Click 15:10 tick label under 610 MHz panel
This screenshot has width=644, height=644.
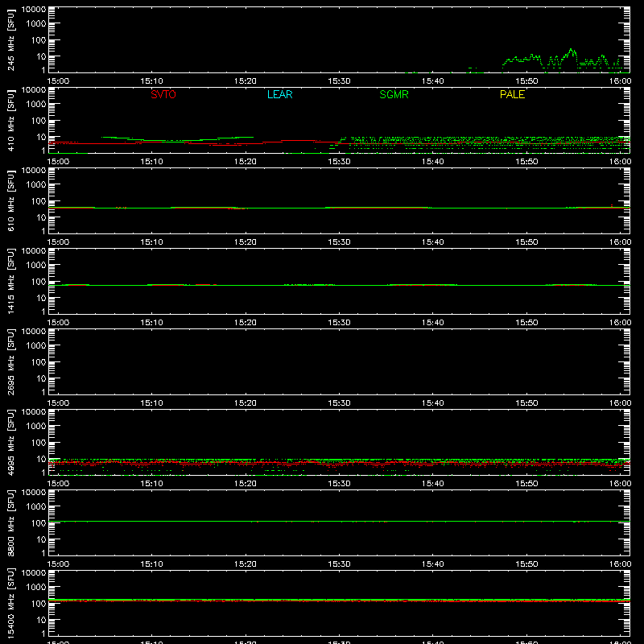point(151,242)
